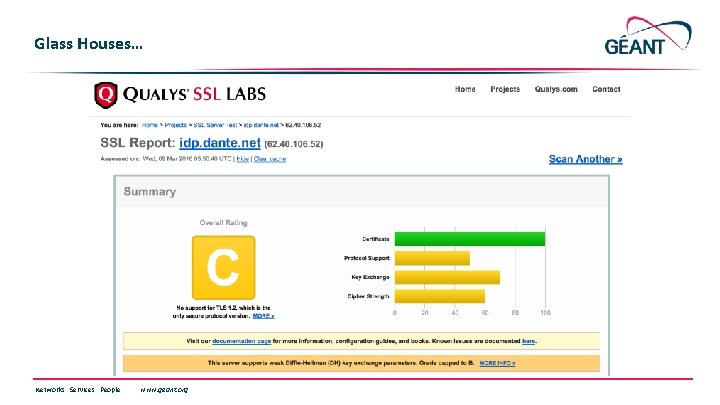
Task: Click the Summary section heading
Action: click(150, 191)
